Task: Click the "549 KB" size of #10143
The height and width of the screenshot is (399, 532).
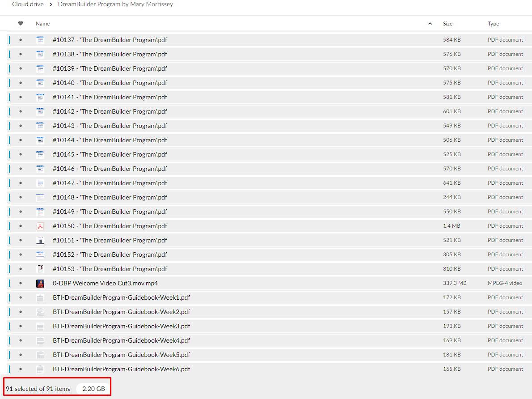Action: click(452, 126)
